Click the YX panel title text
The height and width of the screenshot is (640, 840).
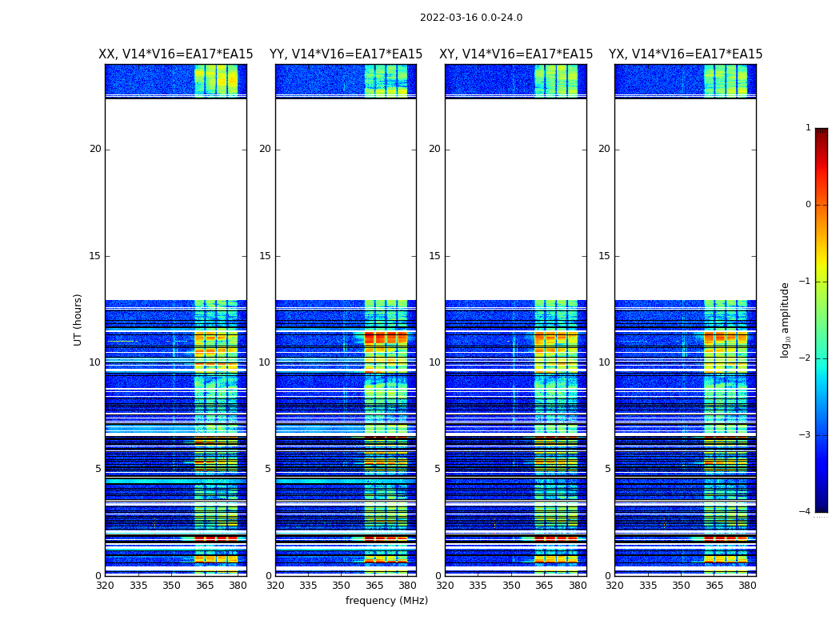pyautogui.click(x=686, y=54)
